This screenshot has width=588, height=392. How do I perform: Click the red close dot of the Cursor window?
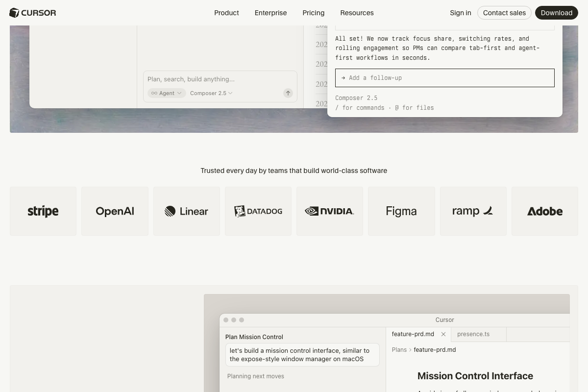coord(226,320)
